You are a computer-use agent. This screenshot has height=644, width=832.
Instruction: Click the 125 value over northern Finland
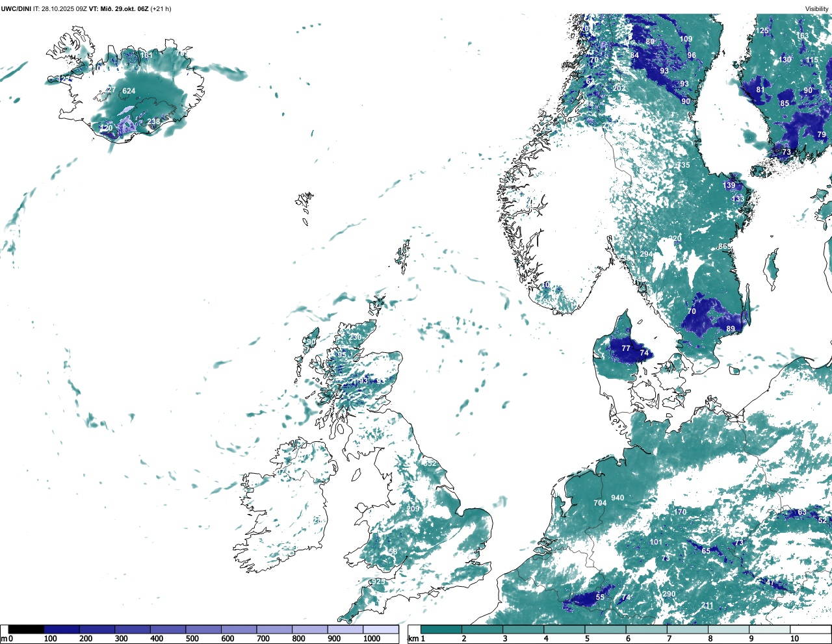762,31
